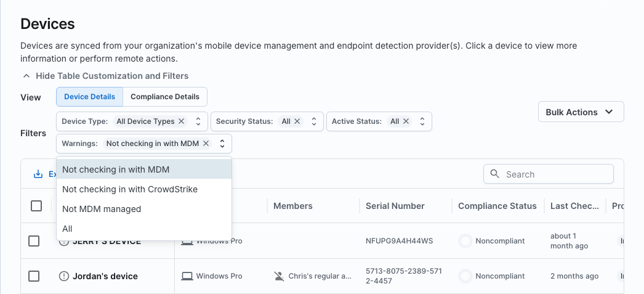Expand the Device Type filter arrows
This screenshot has height=294, width=644.
coord(198,121)
